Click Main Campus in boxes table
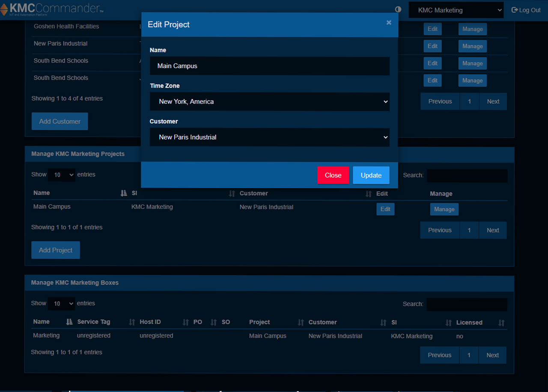This screenshot has width=548, height=392. click(x=268, y=336)
